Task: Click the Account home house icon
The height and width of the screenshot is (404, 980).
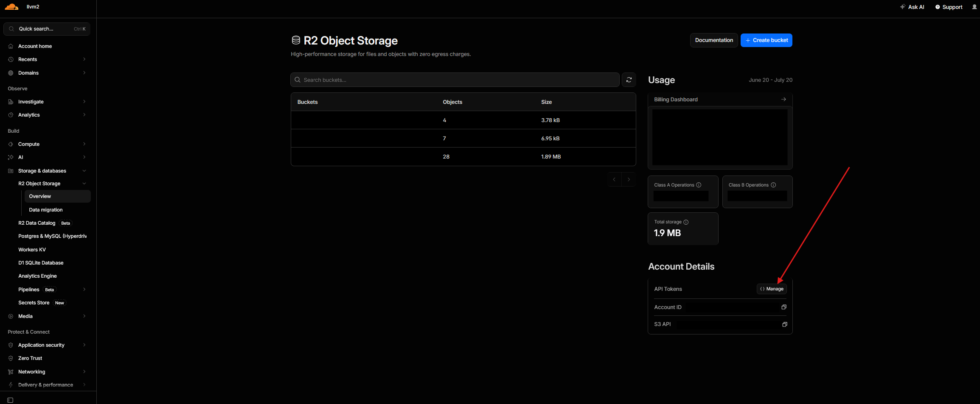Action: pyautogui.click(x=11, y=46)
